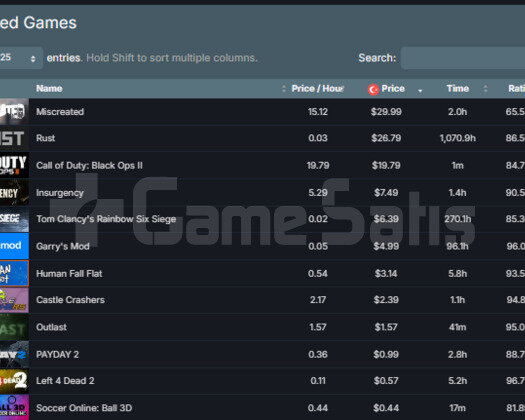The image size is (525, 420).
Task: Click the Turkey flag icon beside Price
Action: point(373,89)
